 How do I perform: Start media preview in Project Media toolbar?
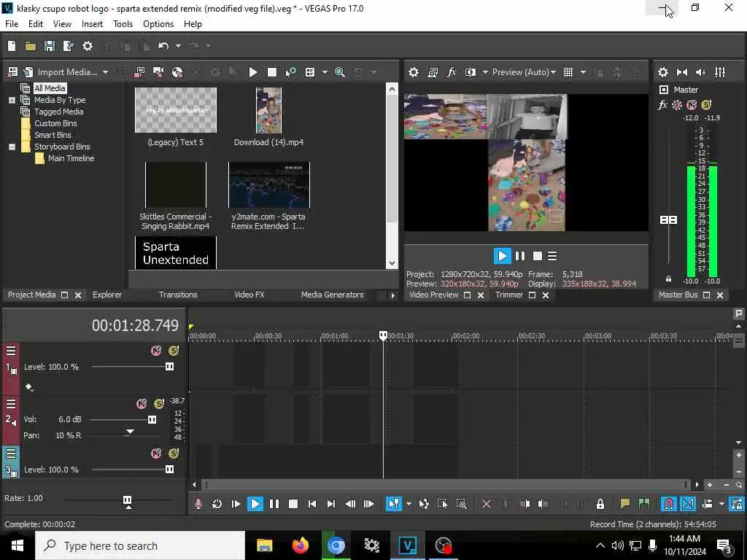[253, 72]
